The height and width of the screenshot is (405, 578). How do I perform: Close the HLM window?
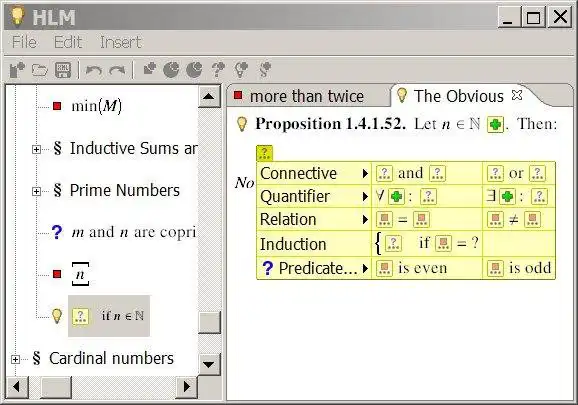coord(560,17)
